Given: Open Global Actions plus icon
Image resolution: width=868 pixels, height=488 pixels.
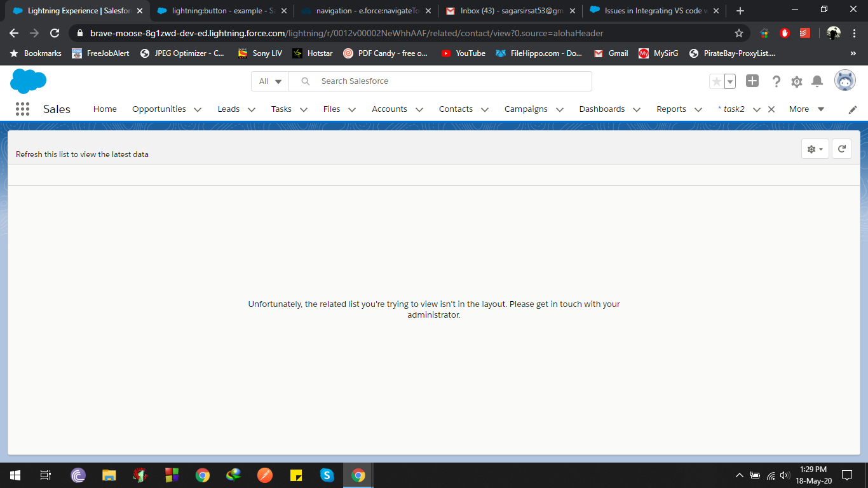Looking at the screenshot, I should click(752, 81).
